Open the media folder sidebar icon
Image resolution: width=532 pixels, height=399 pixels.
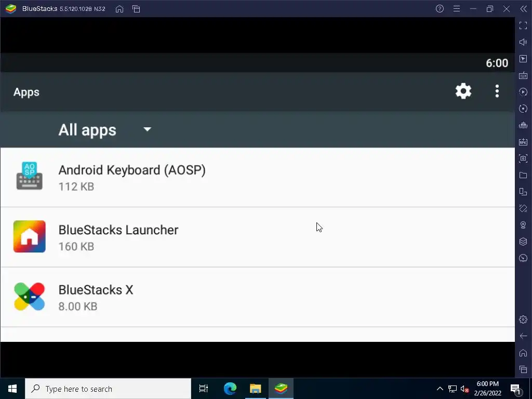(523, 175)
